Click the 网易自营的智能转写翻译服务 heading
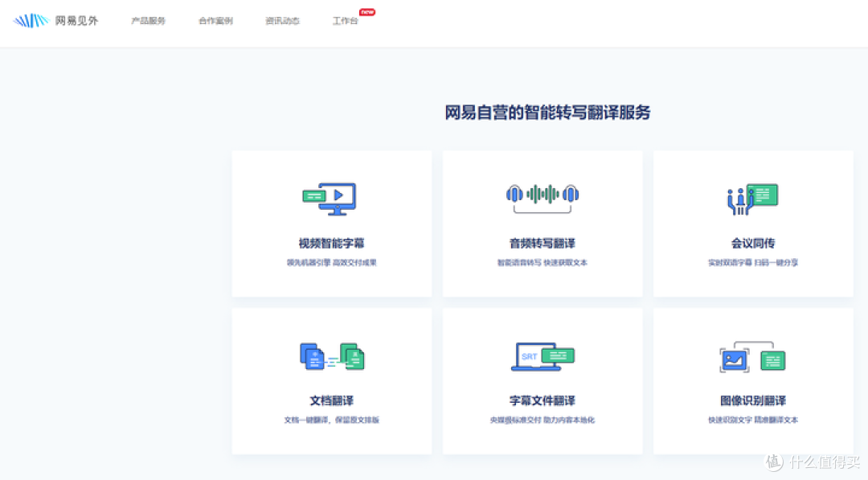Image resolution: width=868 pixels, height=480 pixels. [547, 113]
